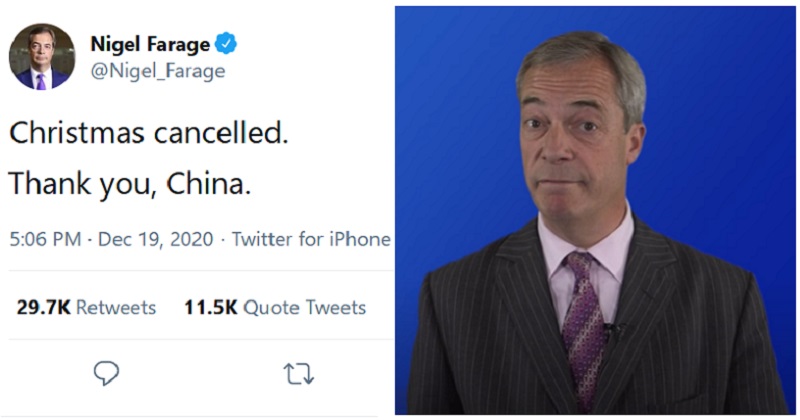Click the man's face in the photo
800x420 pixels.
click(580, 140)
